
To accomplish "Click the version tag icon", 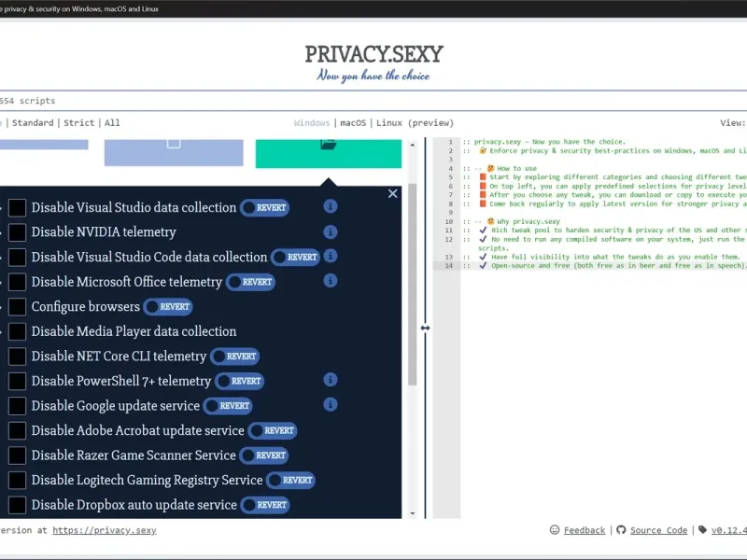I will point(703,530).
